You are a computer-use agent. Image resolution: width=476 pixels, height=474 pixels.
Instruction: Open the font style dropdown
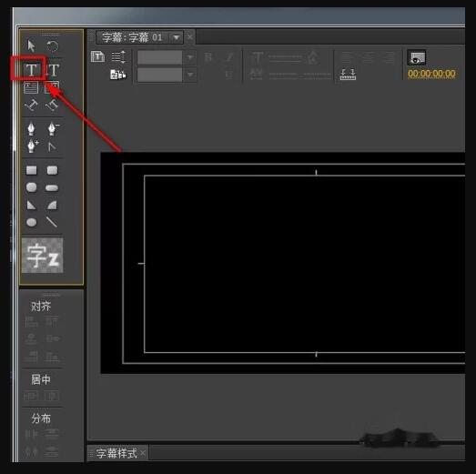click(190, 75)
